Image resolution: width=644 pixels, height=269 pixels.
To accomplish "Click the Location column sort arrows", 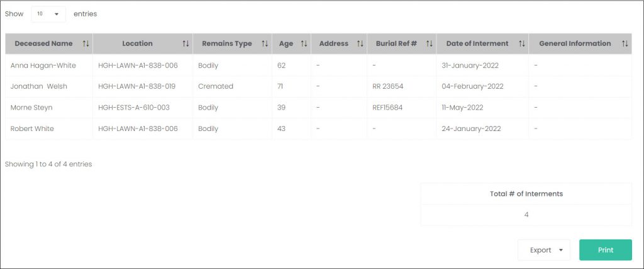I will (186, 43).
